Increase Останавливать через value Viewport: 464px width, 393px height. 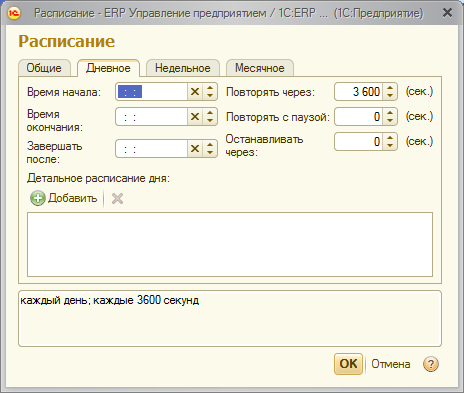[x=390, y=138]
